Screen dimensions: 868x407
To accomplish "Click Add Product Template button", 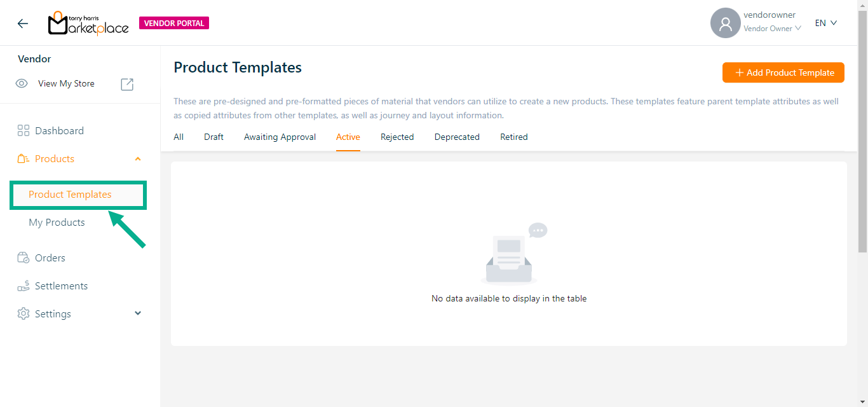I will click(x=783, y=72).
